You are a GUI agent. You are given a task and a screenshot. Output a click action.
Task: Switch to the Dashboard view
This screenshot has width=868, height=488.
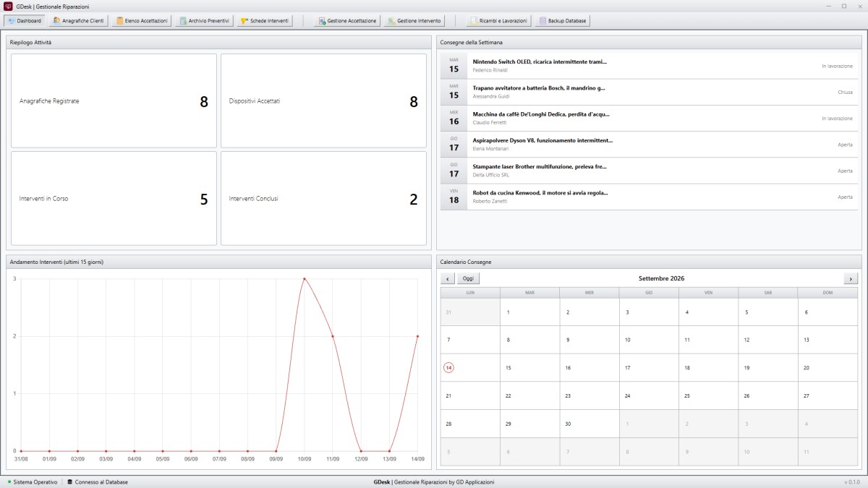[x=25, y=21]
